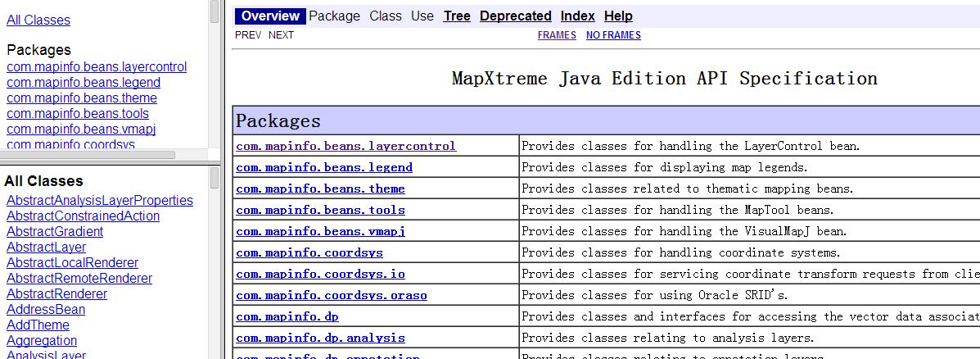Open AbstractGradient class

(x=54, y=232)
